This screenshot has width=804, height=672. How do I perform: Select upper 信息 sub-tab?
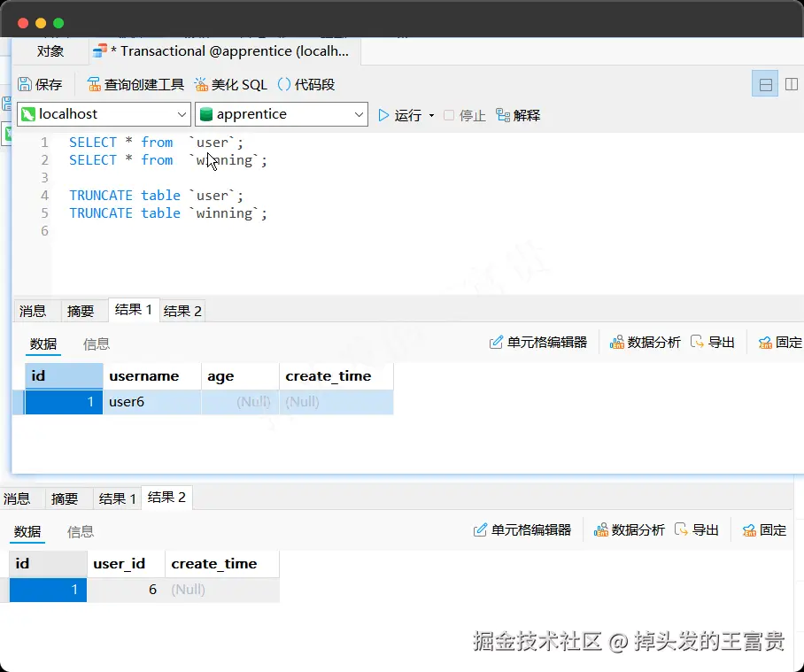pyautogui.click(x=97, y=344)
